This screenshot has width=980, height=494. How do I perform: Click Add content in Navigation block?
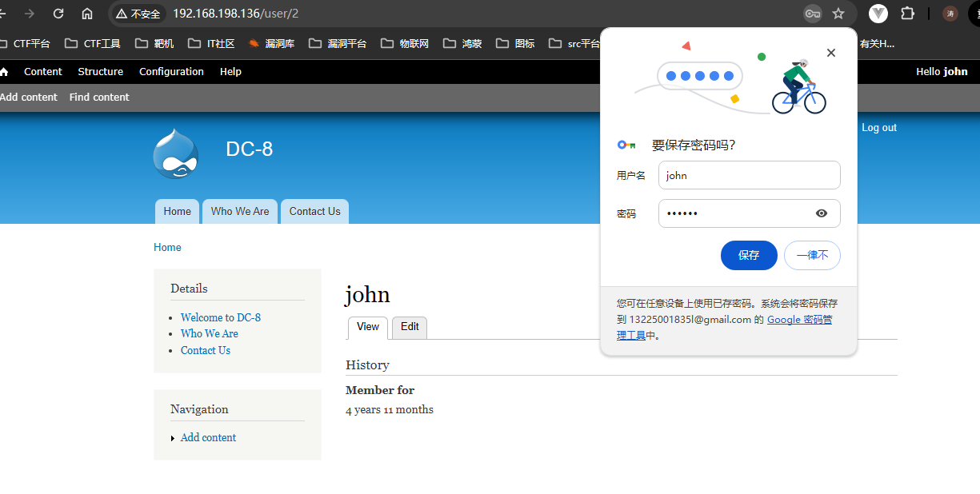tap(209, 437)
